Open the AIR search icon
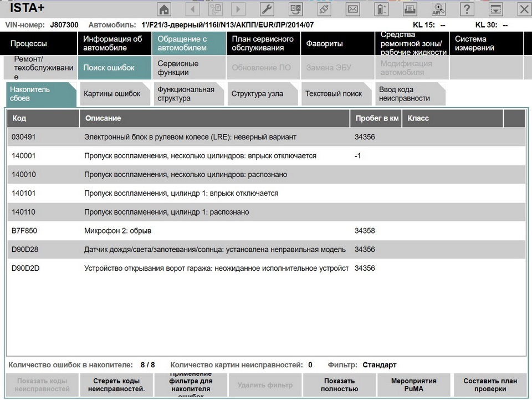 pos(438,9)
